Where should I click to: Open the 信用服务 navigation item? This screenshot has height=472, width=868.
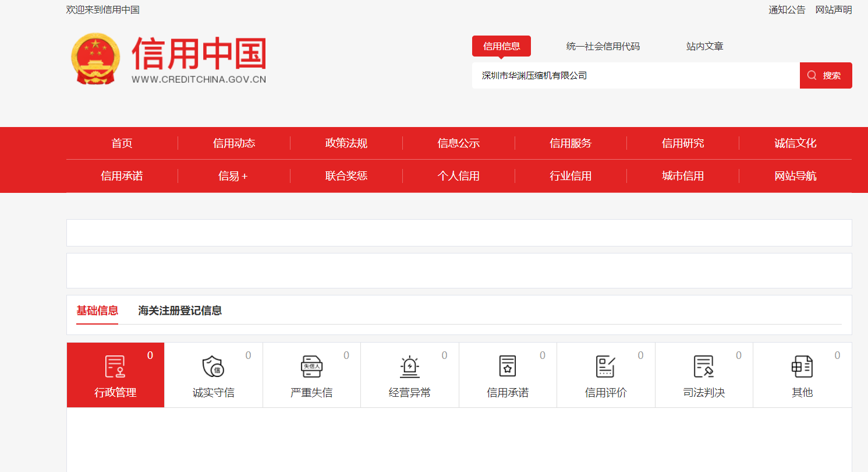point(571,143)
